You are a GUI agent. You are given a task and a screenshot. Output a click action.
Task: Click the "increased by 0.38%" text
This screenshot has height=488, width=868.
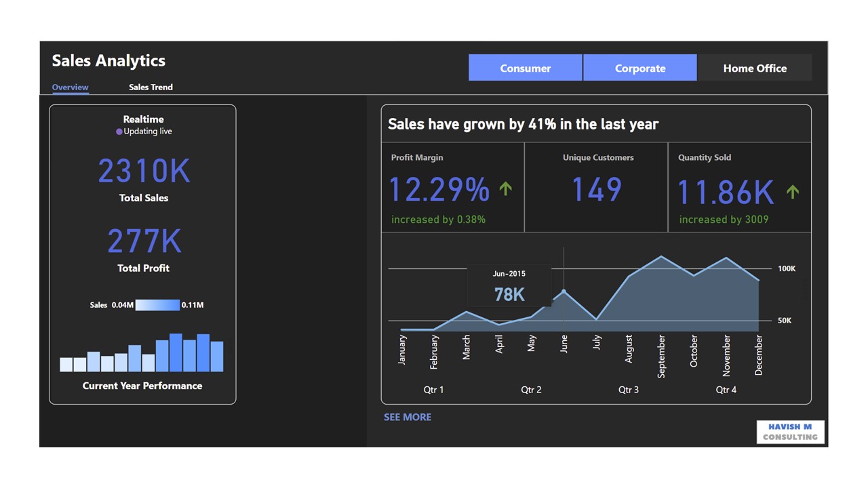(x=438, y=220)
